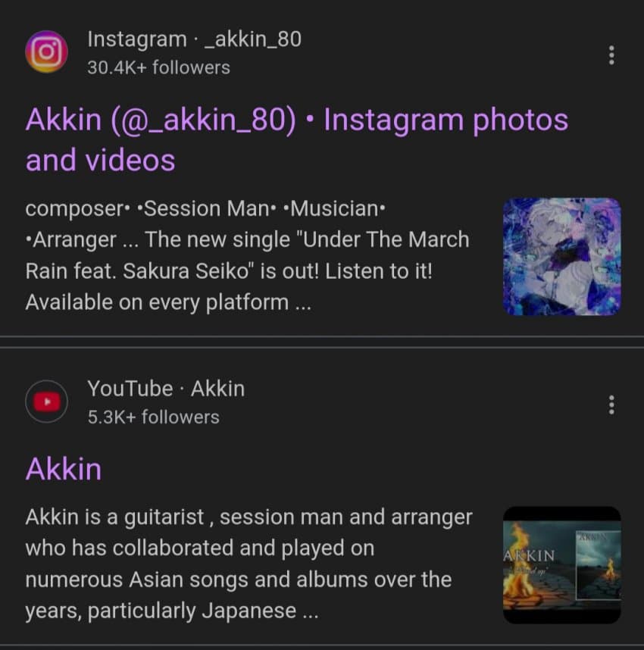Open three-dot menu for YouTube result

(611, 405)
